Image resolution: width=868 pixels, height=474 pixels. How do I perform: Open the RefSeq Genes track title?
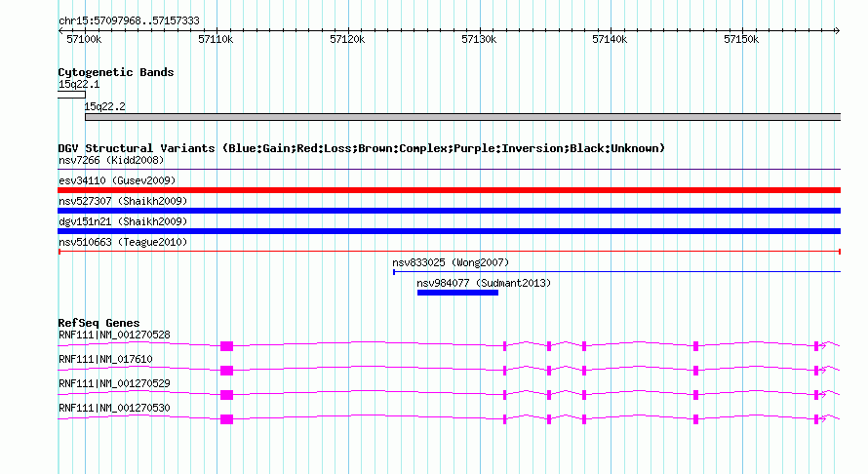click(99, 322)
